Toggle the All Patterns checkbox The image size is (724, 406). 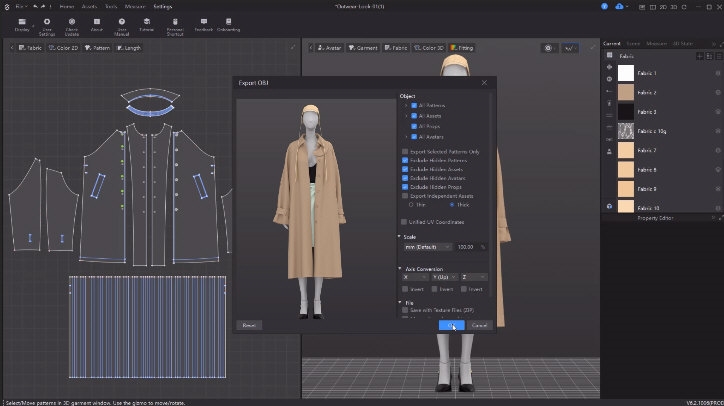pyautogui.click(x=414, y=106)
